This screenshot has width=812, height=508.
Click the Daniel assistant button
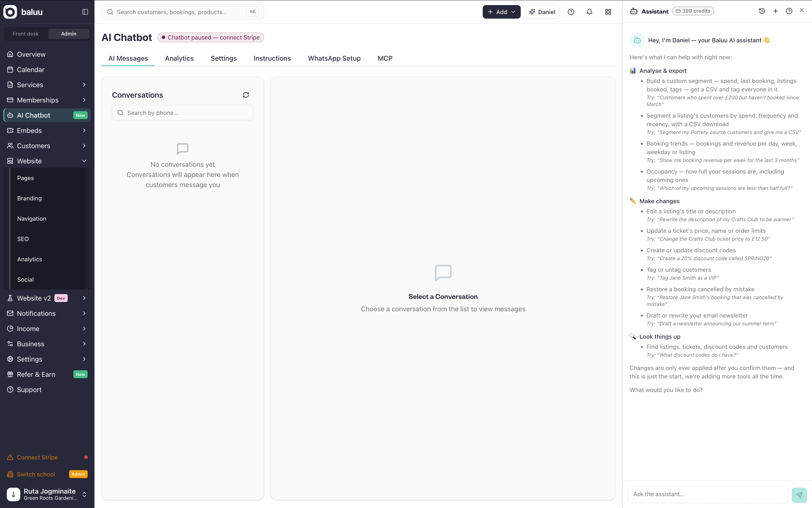click(542, 12)
